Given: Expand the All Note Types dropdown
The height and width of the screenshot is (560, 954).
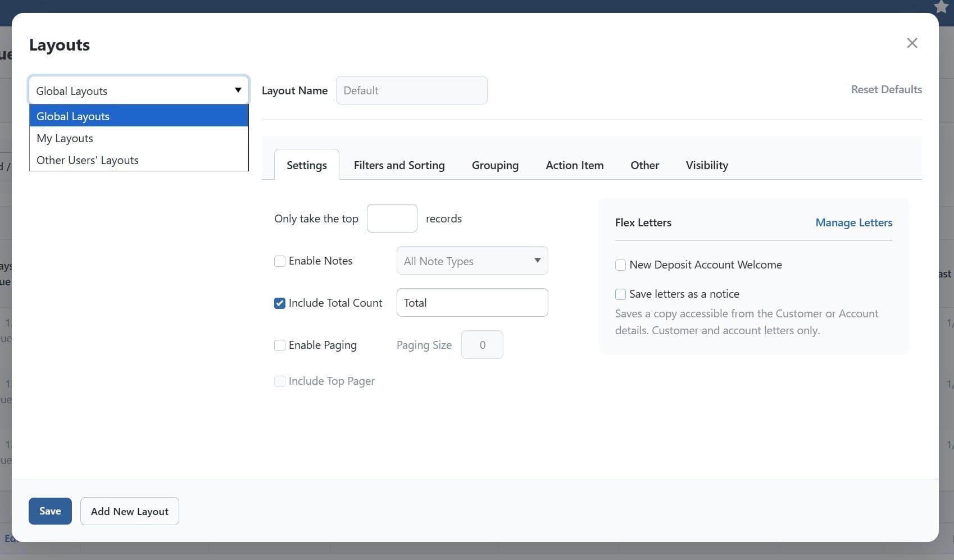Looking at the screenshot, I should pos(472,261).
